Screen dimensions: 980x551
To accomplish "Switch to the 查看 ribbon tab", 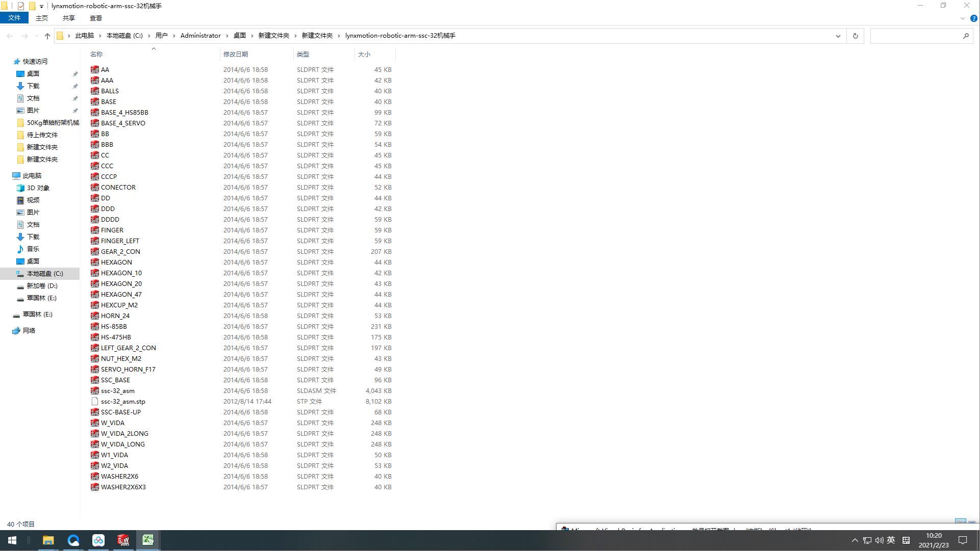I will [95, 18].
